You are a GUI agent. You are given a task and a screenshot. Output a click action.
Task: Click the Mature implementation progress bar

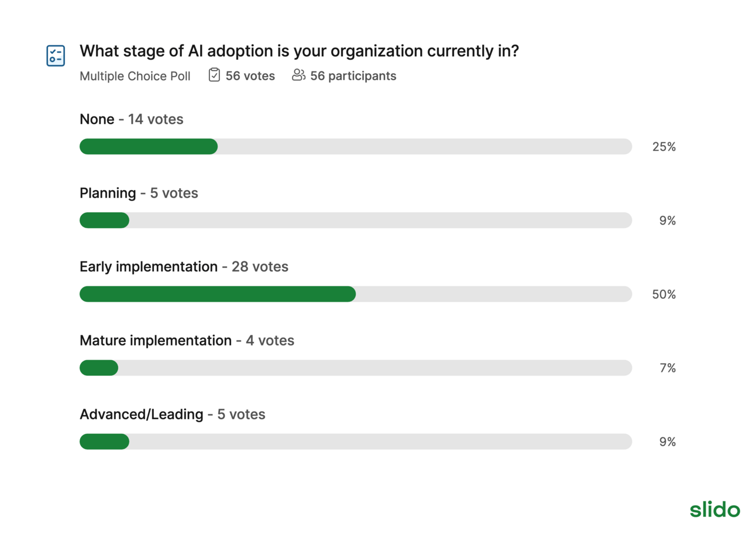click(x=356, y=368)
